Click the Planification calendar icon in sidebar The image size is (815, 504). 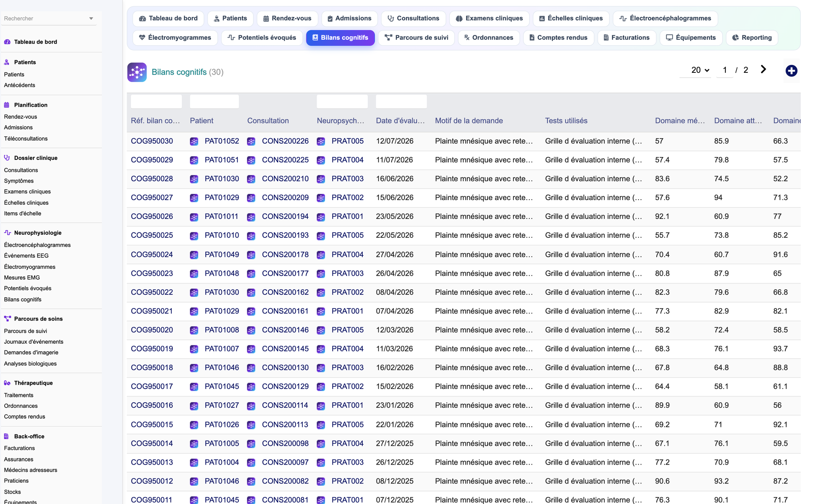point(7,105)
